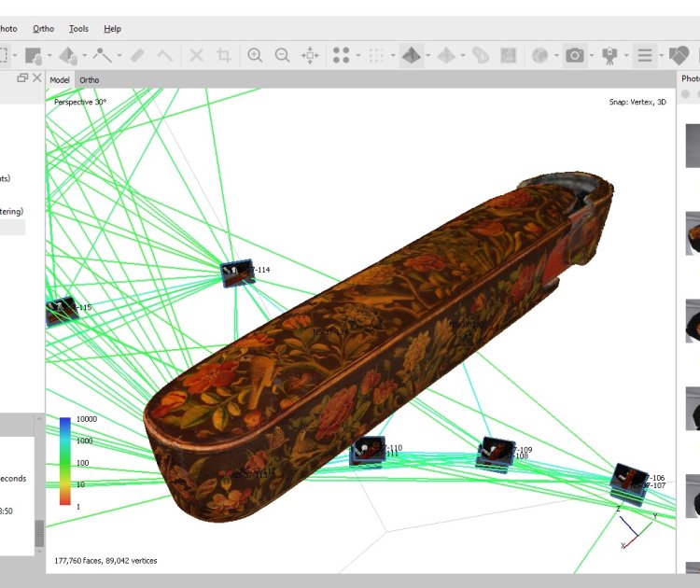
Task: Switch to the Model tab
Action: click(x=60, y=80)
